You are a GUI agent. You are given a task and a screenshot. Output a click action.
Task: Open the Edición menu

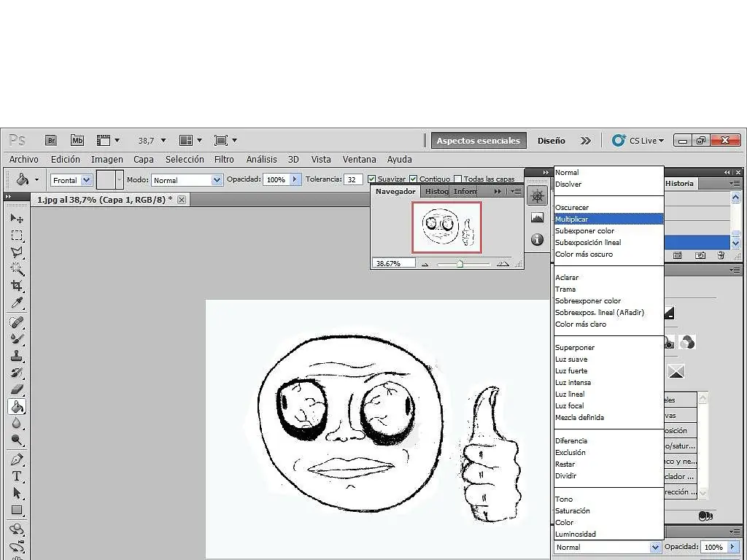pos(66,160)
